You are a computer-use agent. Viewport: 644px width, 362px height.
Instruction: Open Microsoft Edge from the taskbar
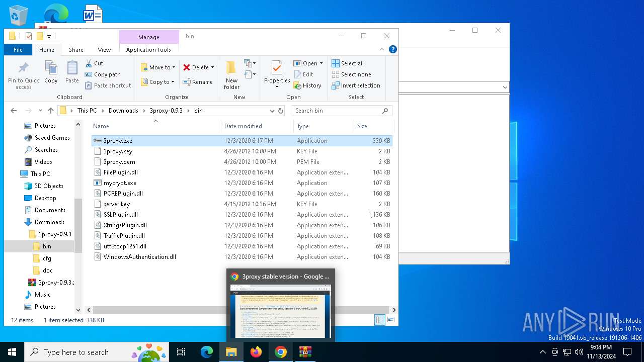[x=207, y=352]
